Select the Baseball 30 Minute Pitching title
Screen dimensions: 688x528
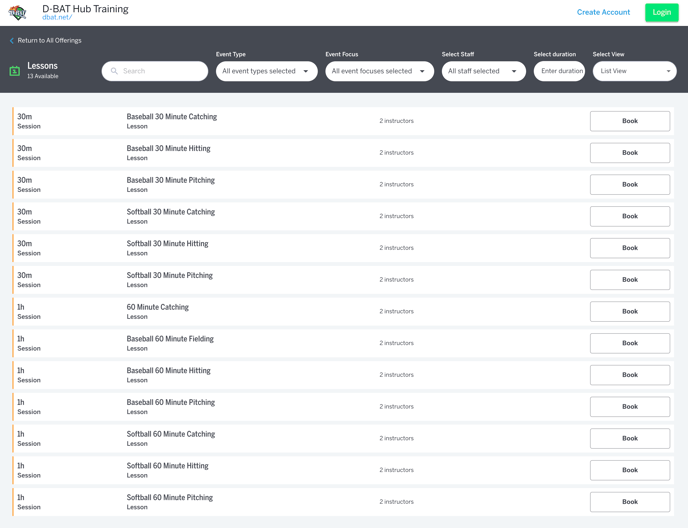point(171,180)
